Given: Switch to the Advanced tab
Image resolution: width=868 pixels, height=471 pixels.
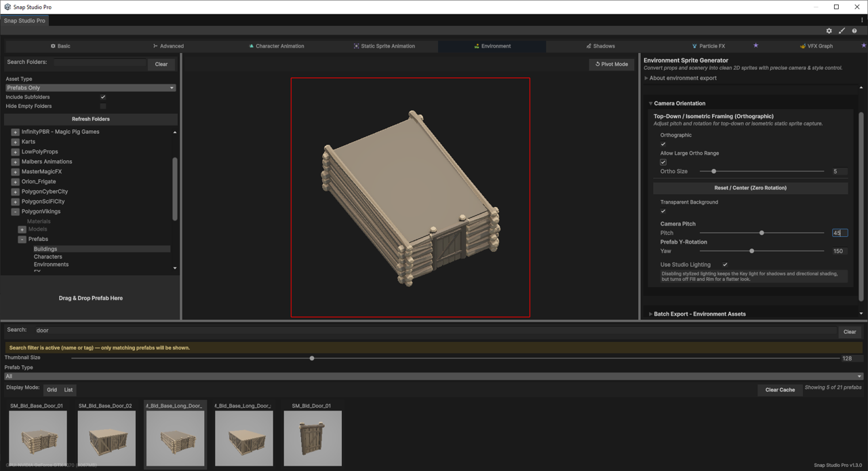Looking at the screenshot, I should [168, 46].
